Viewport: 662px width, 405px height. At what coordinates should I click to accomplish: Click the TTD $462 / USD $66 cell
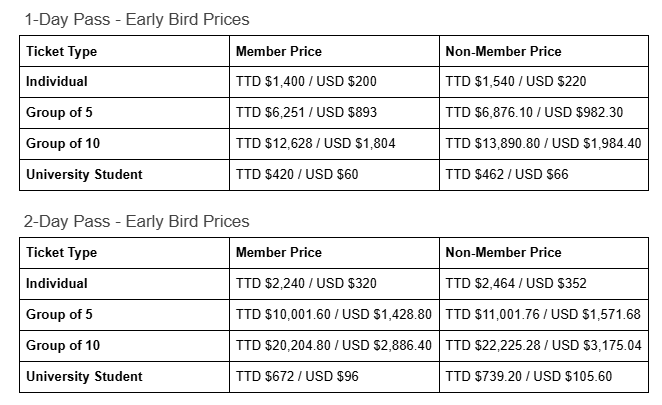point(544,175)
